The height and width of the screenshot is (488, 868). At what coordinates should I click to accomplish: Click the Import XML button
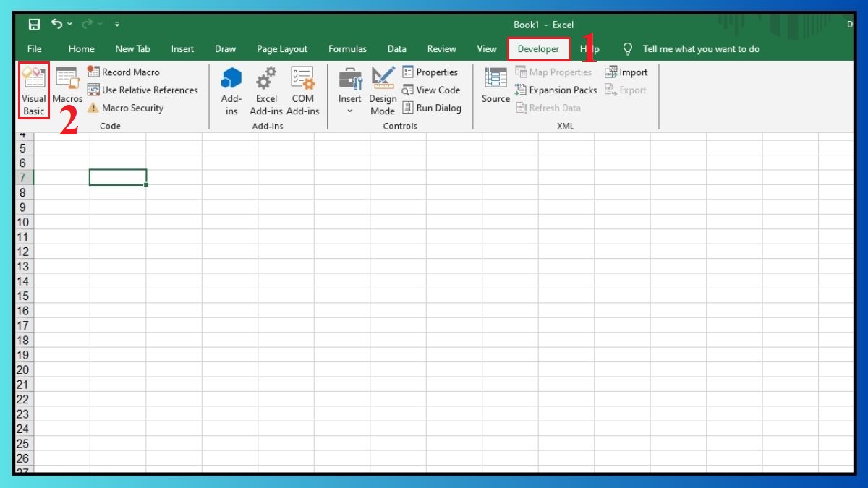pos(627,72)
